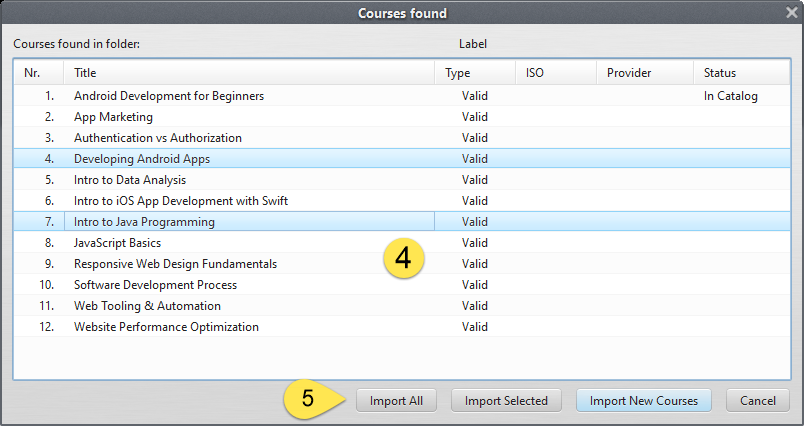
Task: Click the Provider column header
Action: pos(644,73)
